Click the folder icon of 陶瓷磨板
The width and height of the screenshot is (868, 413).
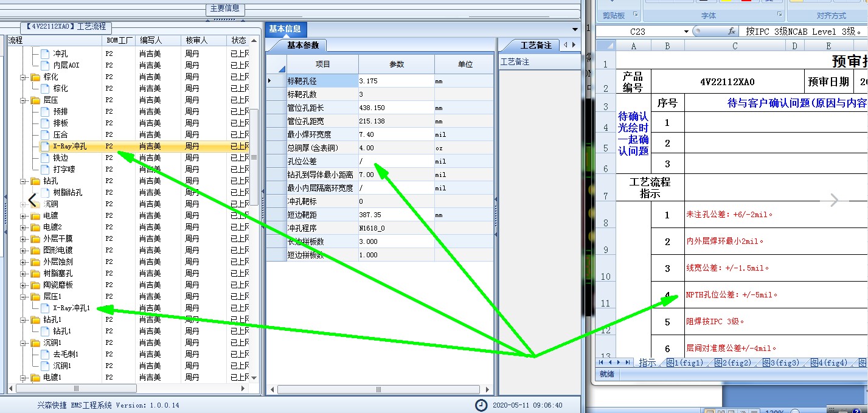(35, 285)
